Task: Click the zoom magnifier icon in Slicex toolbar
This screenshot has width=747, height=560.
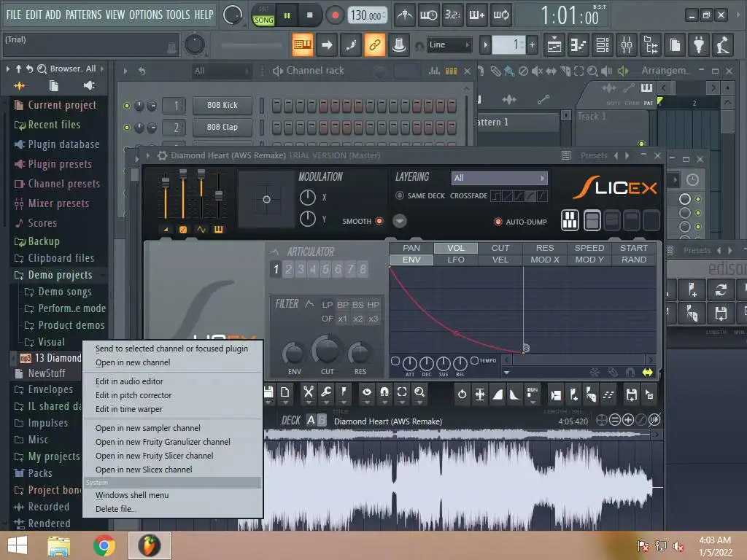Action: [419, 392]
